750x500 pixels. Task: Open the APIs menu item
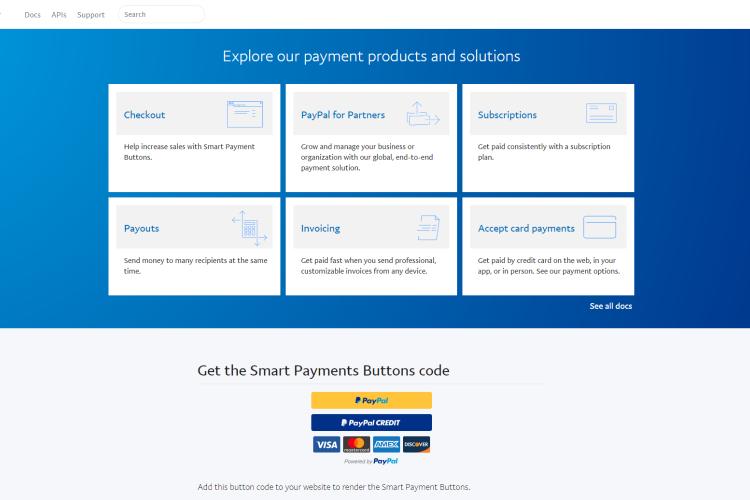(x=59, y=15)
